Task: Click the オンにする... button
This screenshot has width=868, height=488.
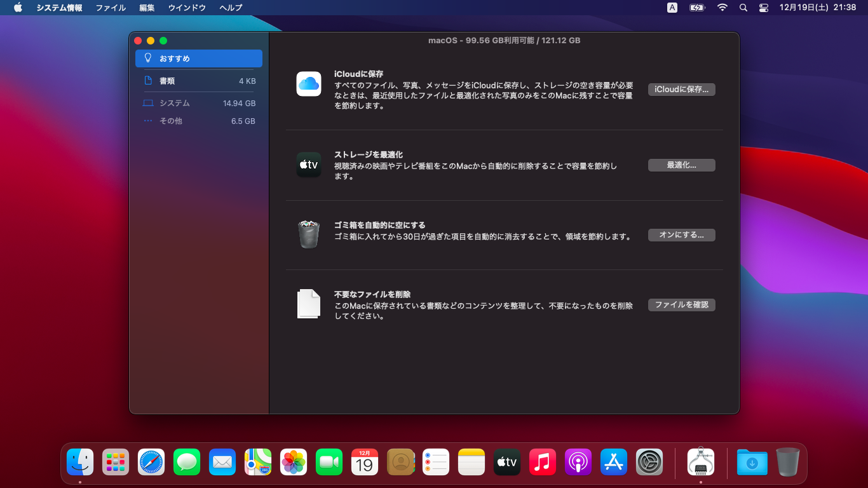Action: 682,235
